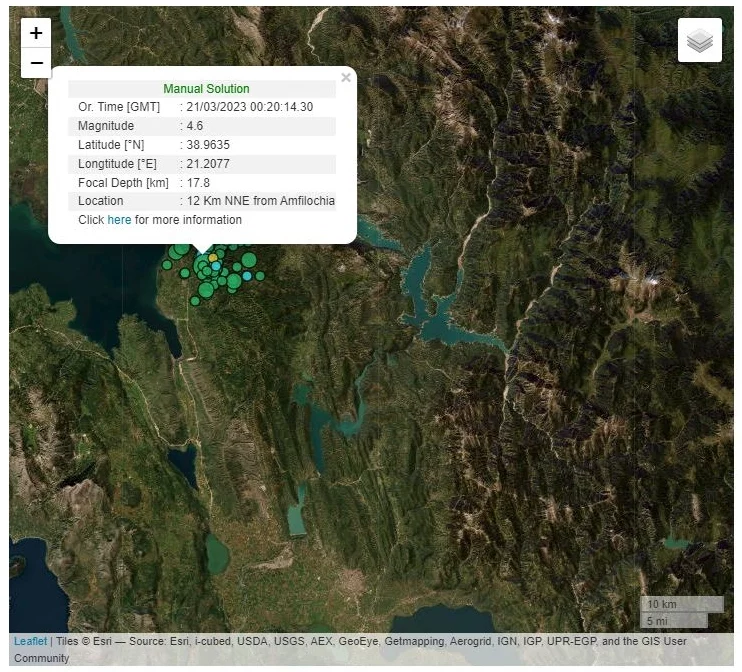Click the Magnitude value 4.6
The image size is (742, 672).
tap(194, 126)
